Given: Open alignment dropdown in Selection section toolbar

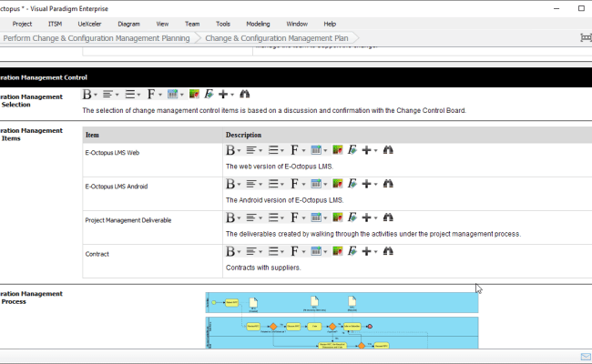Looking at the screenshot, I should coord(117,95).
